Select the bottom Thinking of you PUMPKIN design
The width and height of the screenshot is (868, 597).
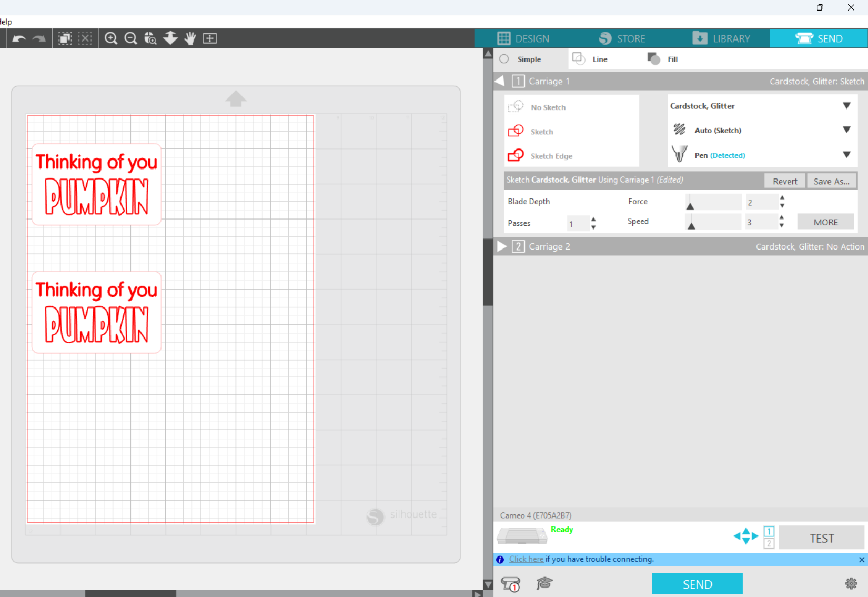point(96,312)
